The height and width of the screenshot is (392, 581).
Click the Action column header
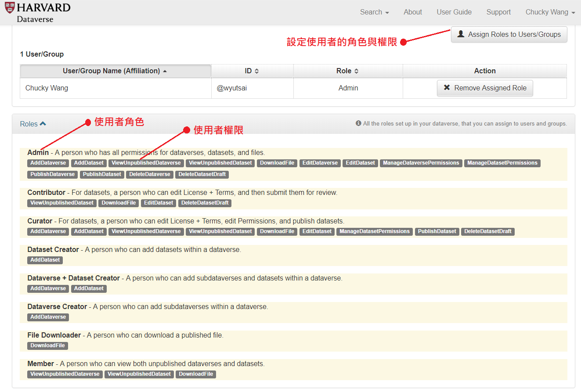click(485, 71)
